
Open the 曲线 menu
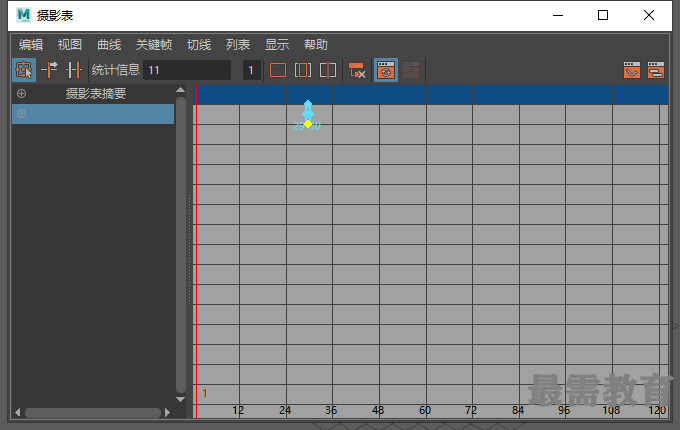click(109, 45)
